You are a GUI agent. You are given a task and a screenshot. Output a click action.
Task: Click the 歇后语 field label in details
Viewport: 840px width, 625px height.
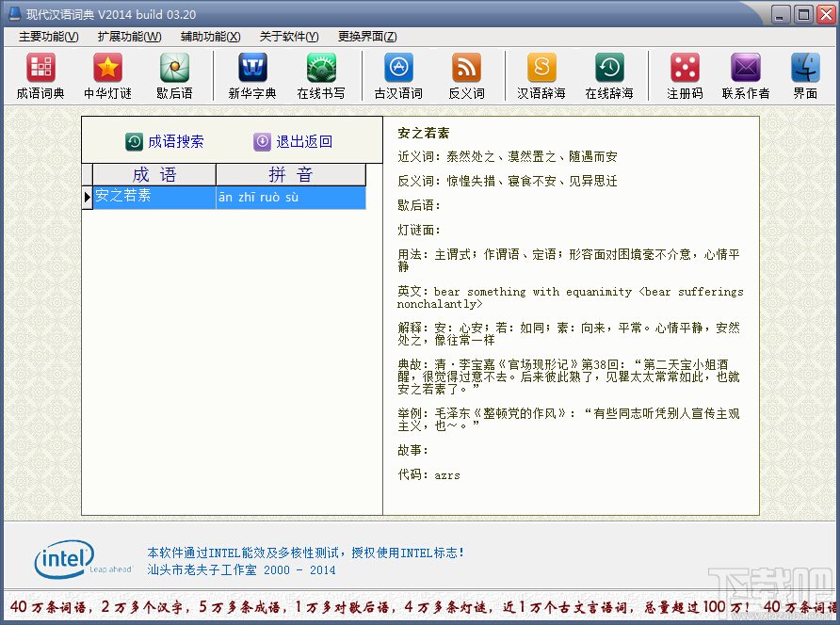(419, 205)
